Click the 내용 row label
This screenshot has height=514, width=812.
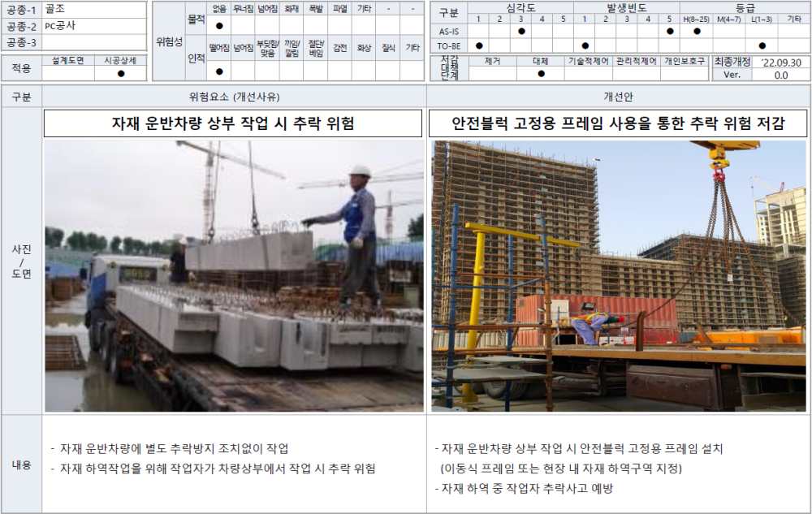pyautogui.click(x=22, y=464)
